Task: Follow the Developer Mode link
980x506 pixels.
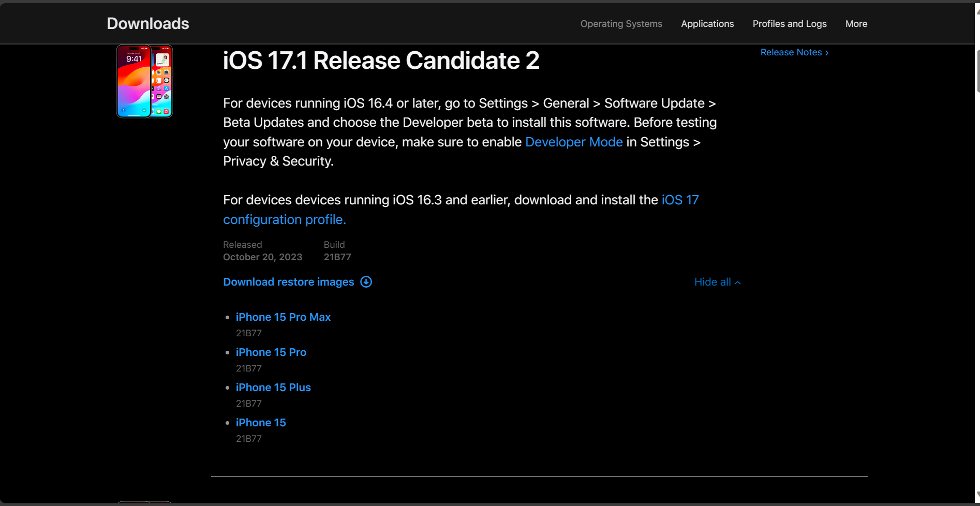Action: click(574, 142)
